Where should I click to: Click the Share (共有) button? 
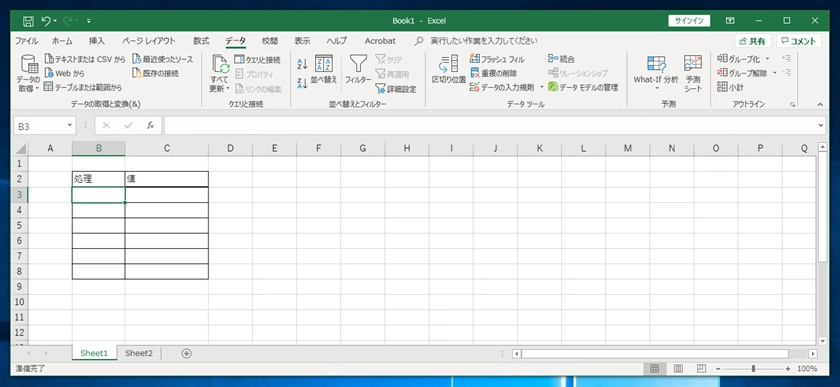click(x=753, y=41)
